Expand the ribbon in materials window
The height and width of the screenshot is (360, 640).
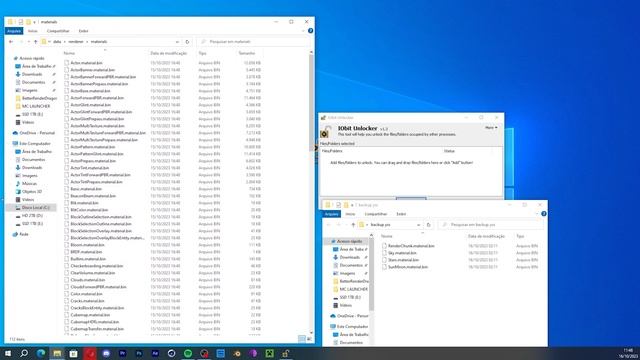pyautogui.click(x=303, y=31)
